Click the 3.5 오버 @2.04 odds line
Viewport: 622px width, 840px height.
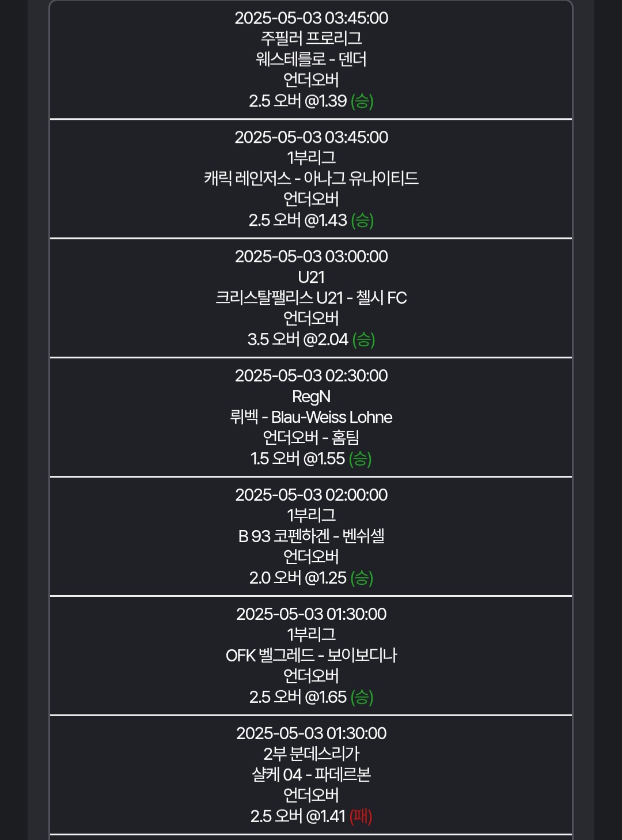point(298,339)
